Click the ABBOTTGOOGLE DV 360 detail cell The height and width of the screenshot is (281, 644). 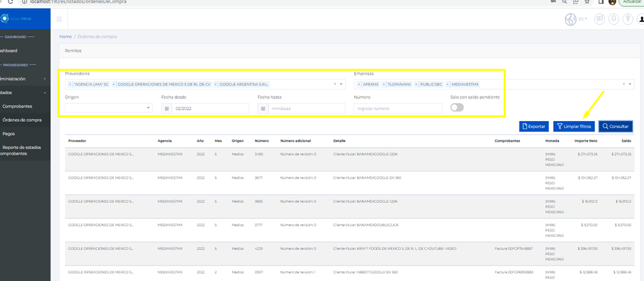[x=366, y=273]
